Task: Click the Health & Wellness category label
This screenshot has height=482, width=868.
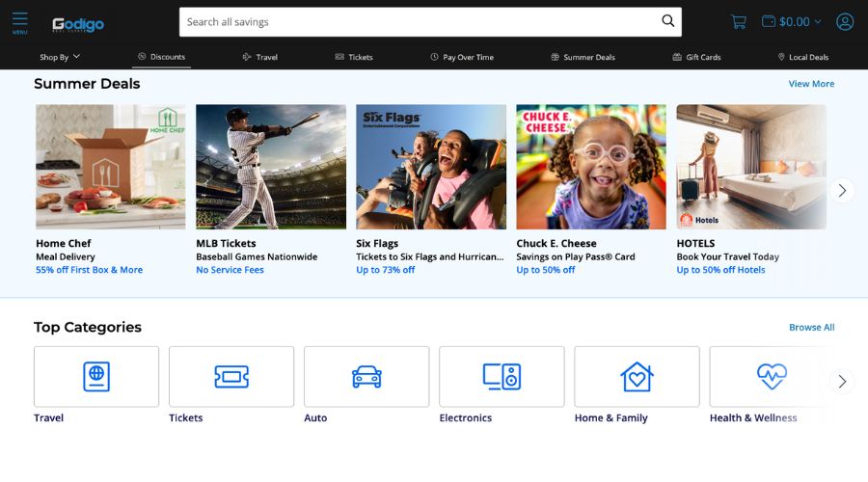Action: click(x=753, y=417)
